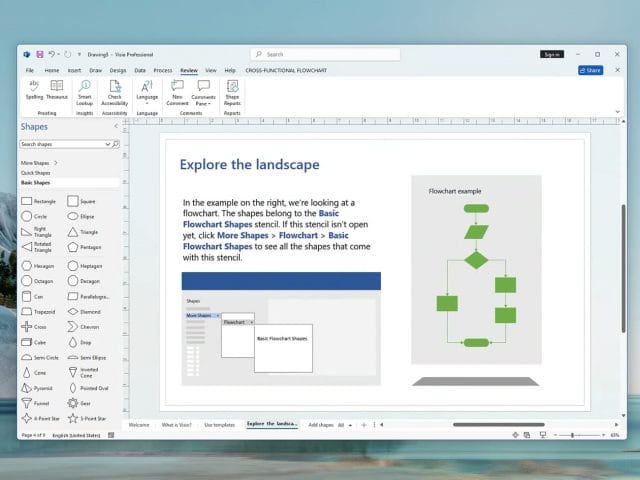
Task: Run the Spelling check
Action: coord(34,91)
